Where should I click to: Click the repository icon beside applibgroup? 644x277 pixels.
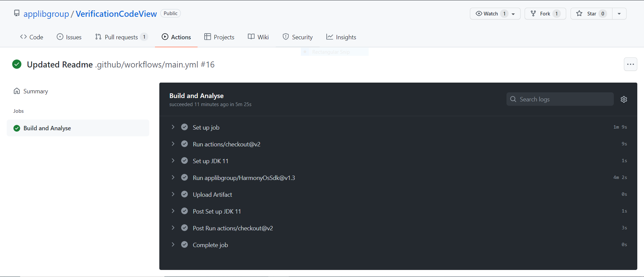pos(17,13)
